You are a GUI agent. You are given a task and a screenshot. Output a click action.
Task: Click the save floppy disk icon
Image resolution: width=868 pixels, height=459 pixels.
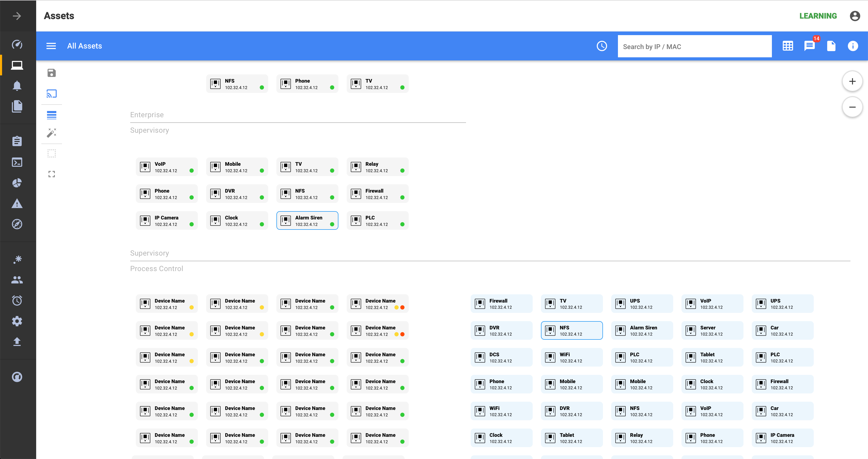coord(52,73)
